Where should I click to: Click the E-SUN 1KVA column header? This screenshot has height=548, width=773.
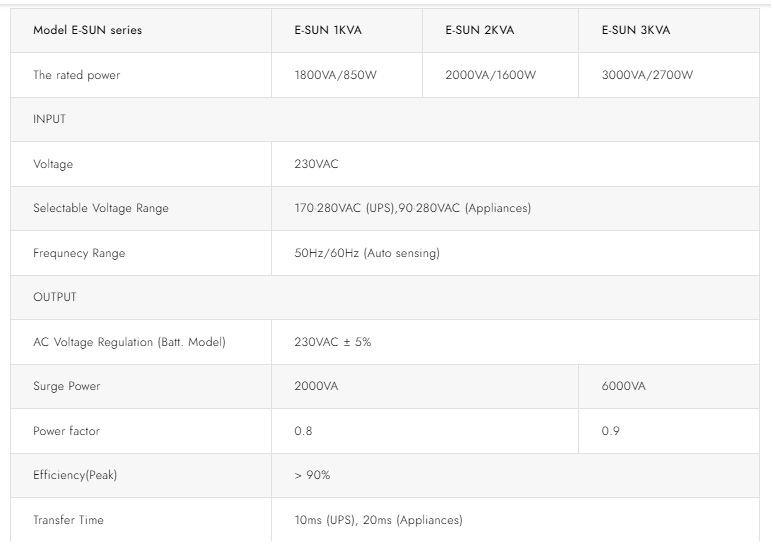click(328, 30)
